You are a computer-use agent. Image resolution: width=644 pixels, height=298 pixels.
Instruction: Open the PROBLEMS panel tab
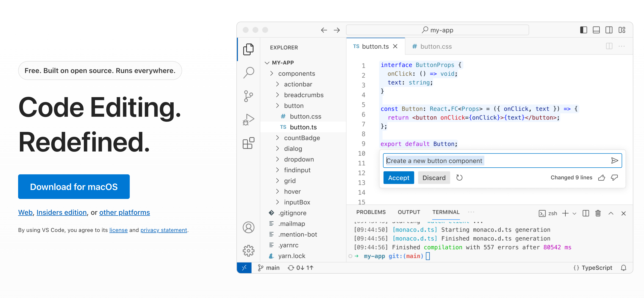(x=371, y=212)
